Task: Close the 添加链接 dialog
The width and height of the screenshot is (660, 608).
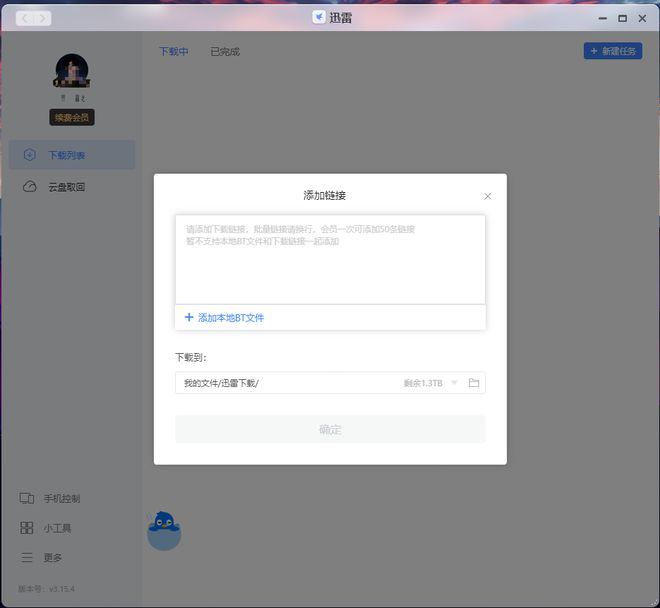Action: point(487,196)
